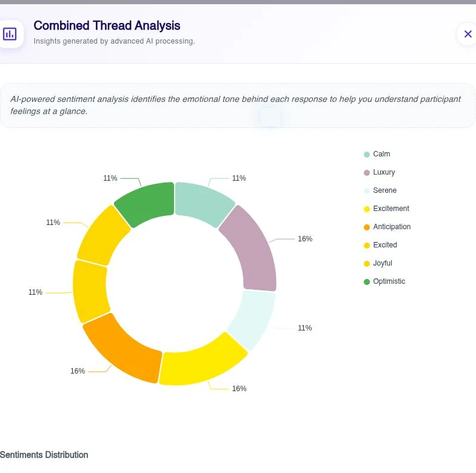Click the 11% label above green segment
Screen dimensions: 476x473
click(110, 178)
